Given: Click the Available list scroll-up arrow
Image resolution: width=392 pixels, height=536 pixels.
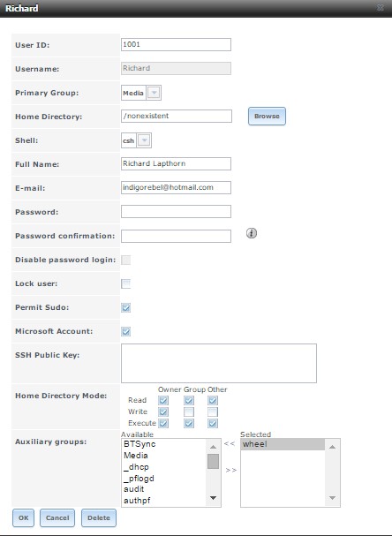Looking at the screenshot, I should pos(213,447).
